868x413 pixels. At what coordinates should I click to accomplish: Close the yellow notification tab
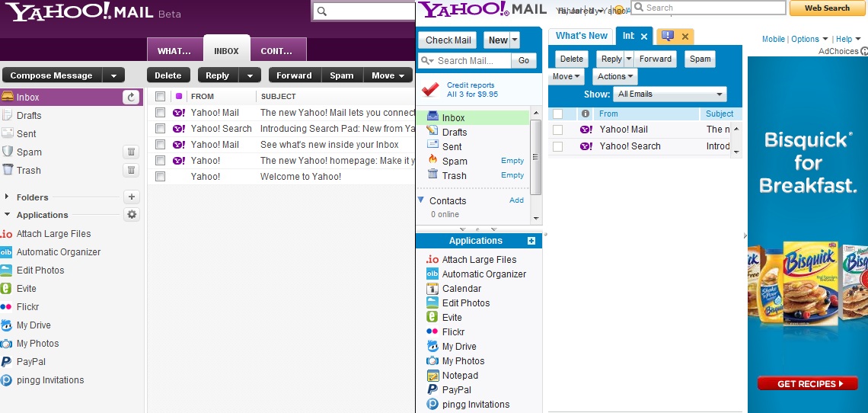tap(685, 37)
